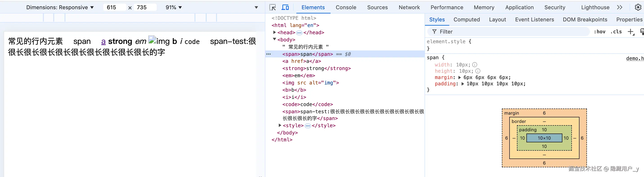644x177 pixels.
Task: Toggle the :hov element state panel
Action: (x=599, y=32)
